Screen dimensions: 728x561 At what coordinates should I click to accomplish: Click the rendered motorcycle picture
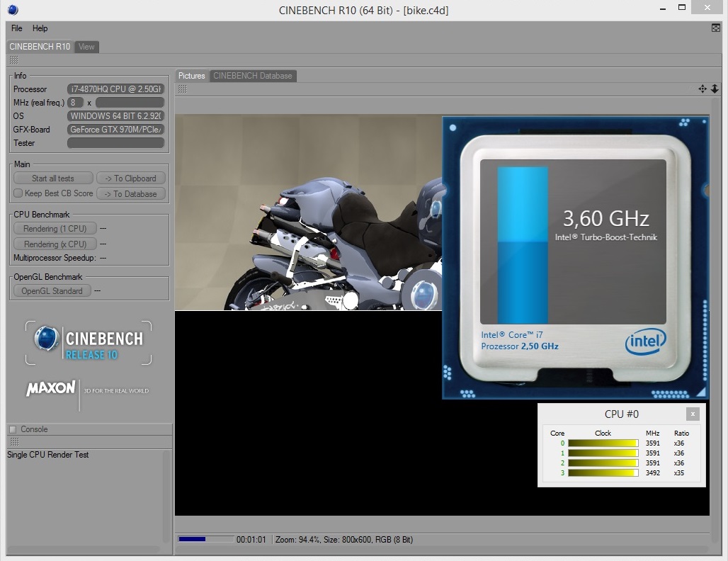coord(308,212)
